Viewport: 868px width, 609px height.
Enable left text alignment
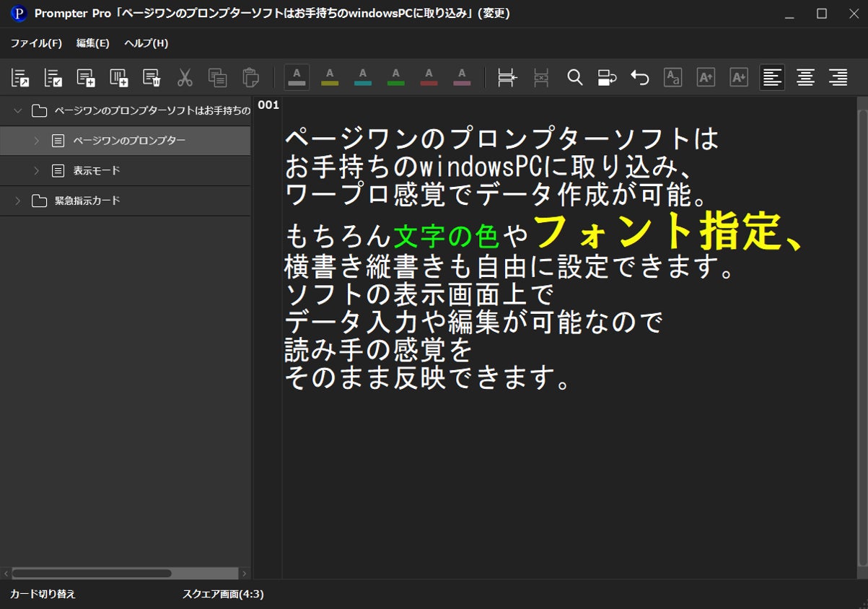click(x=772, y=78)
